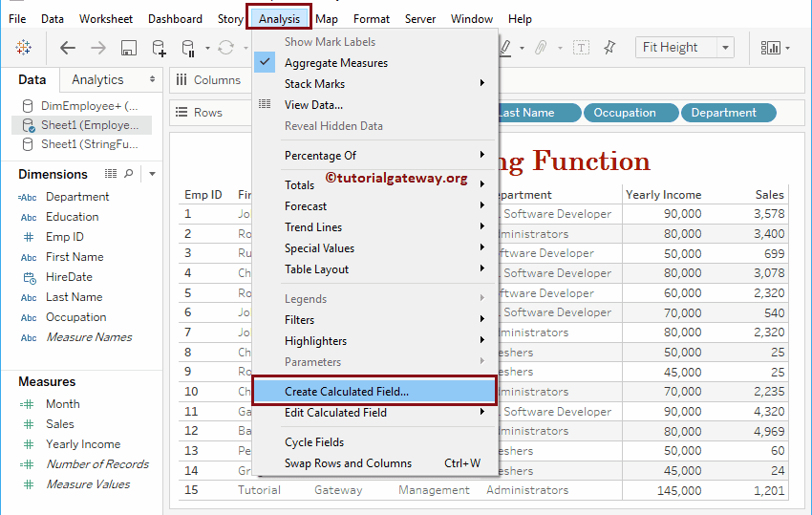Click the HireDate date type icon

click(30, 278)
